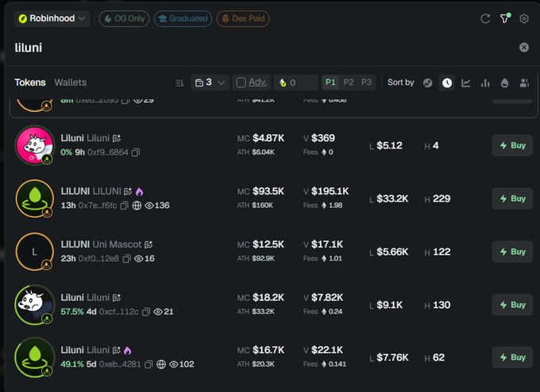Click the eye views count 16

144,259
